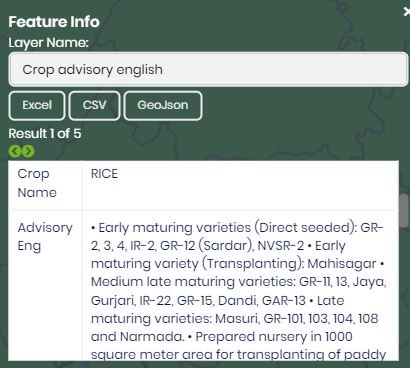This screenshot has width=410, height=368.
Task: Click the Layer Name label
Action: (49, 43)
